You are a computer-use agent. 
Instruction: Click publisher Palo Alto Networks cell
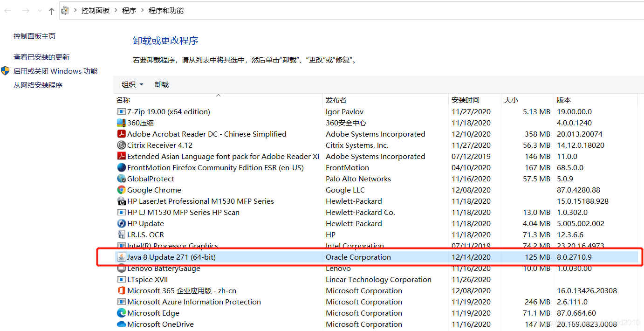(x=358, y=179)
